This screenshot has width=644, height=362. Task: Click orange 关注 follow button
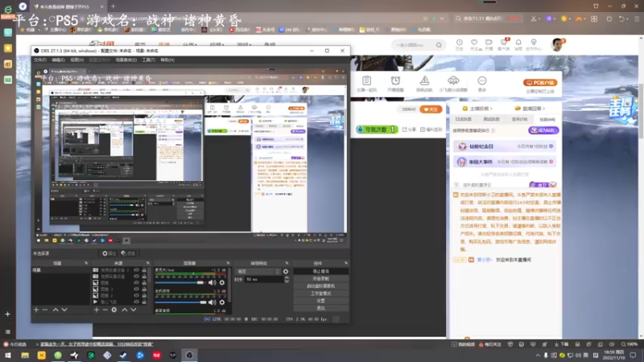pos(431,109)
